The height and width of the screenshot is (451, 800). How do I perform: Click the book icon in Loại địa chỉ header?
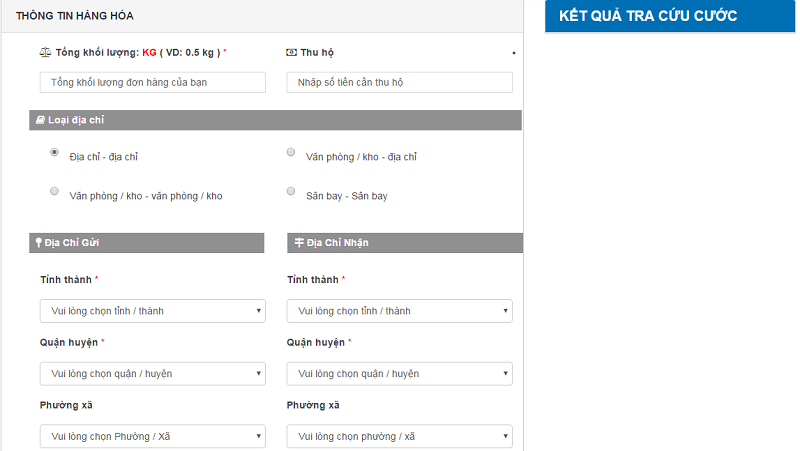coord(40,120)
